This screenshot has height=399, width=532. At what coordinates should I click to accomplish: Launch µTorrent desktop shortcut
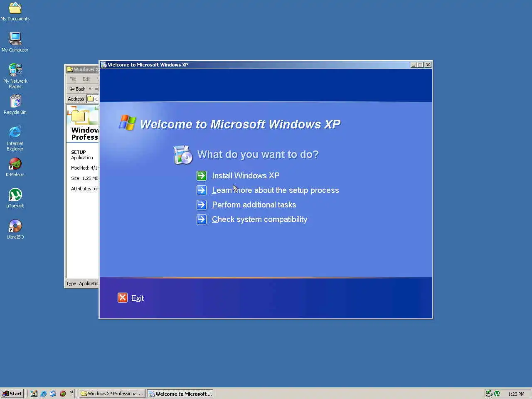(x=15, y=198)
